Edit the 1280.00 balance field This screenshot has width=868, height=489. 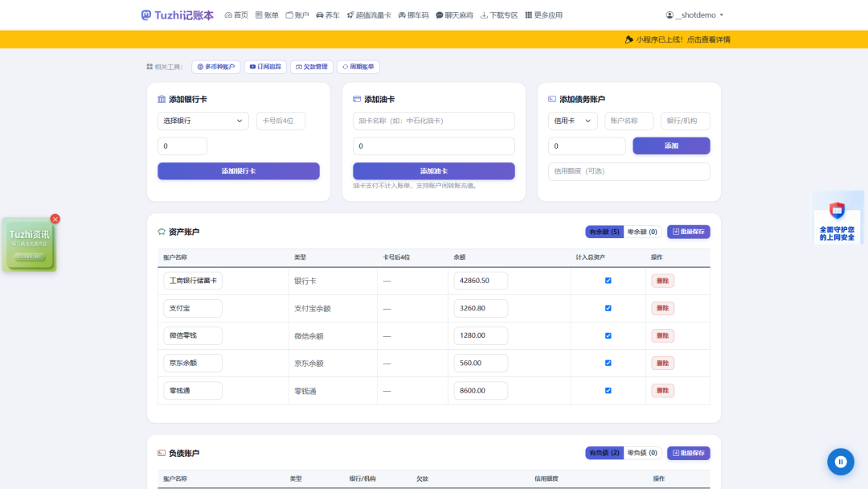click(x=481, y=335)
